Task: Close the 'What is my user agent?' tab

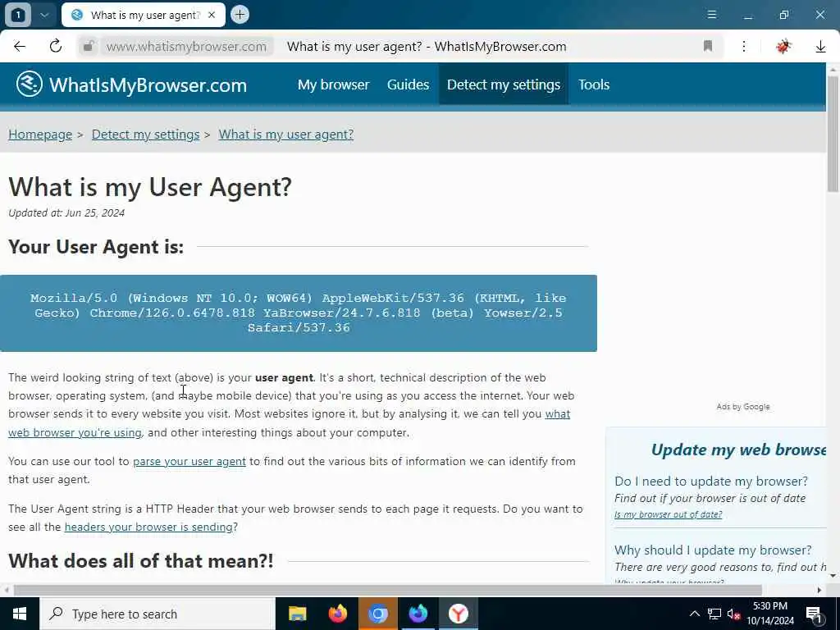Action: coord(212,15)
